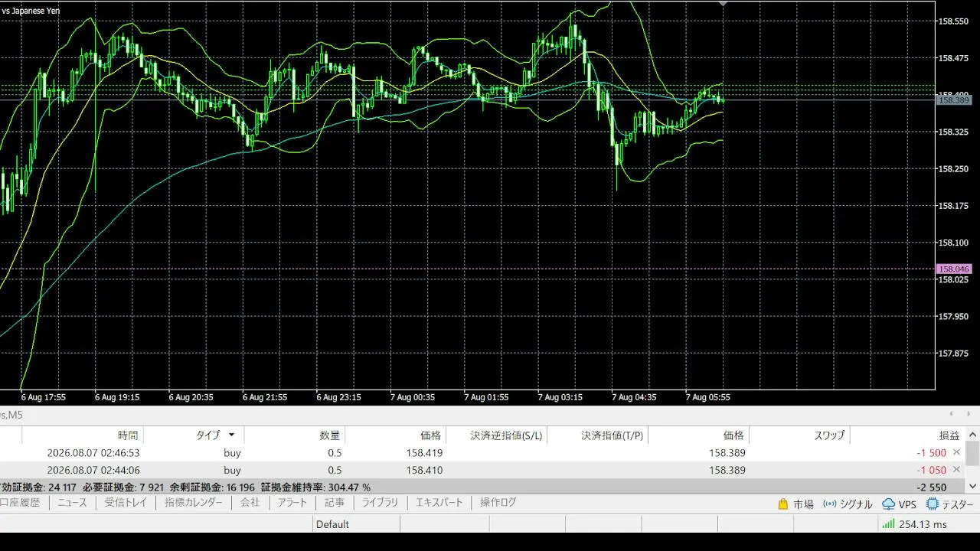Click the 決済逆指値(S/L) column header
This screenshot has height=551, width=980.
pyautogui.click(x=506, y=435)
